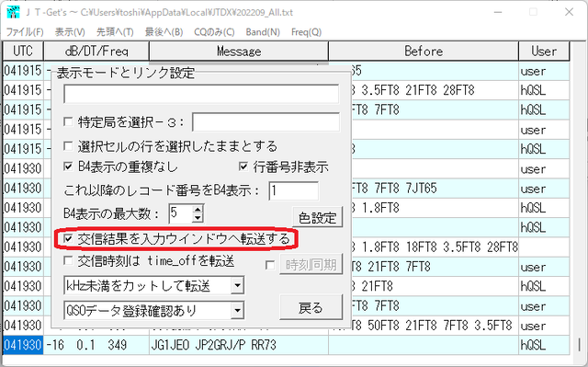
Task: Decrease B4表示の最大数 with down arrow
Action: (198, 218)
